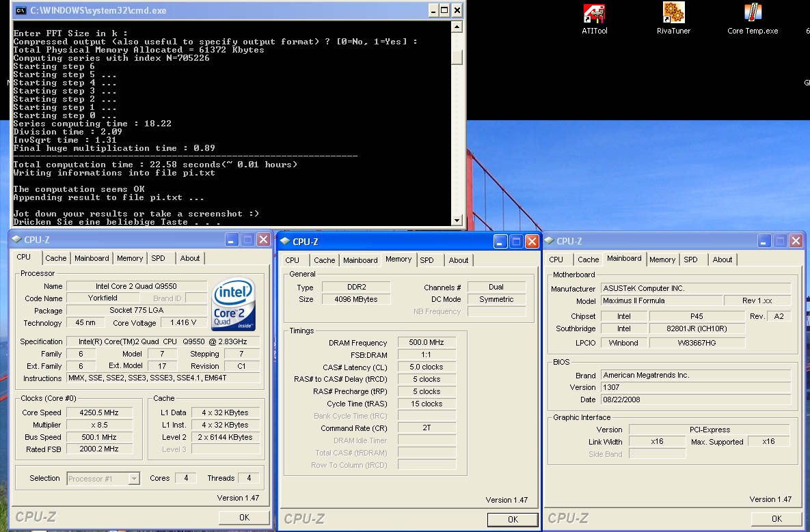Click the Graphic Interface version PCI-Express

click(710, 430)
